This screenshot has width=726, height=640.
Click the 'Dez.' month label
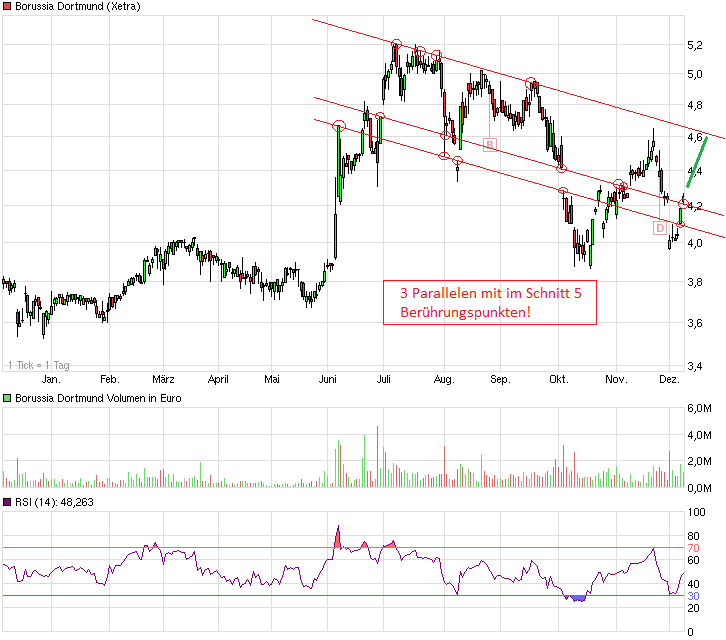[670, 379]
